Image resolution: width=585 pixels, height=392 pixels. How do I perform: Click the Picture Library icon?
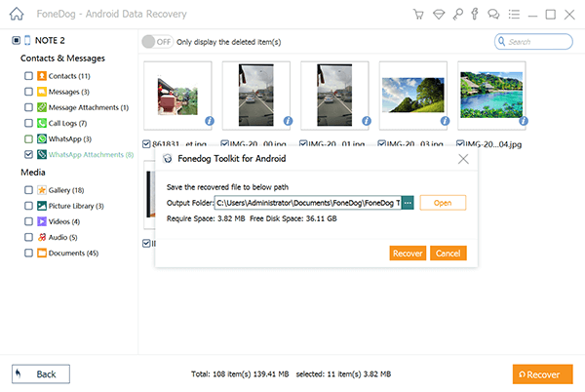coord(42,206)
